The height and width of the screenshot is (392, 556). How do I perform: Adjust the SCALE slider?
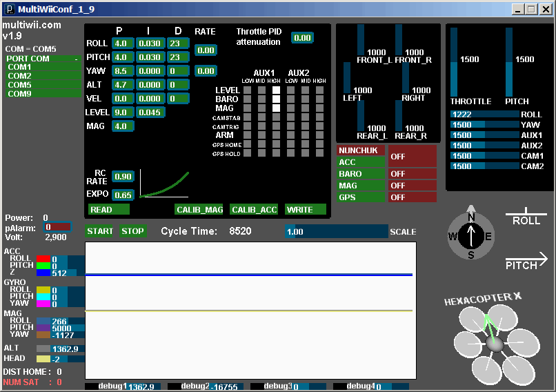337,232
